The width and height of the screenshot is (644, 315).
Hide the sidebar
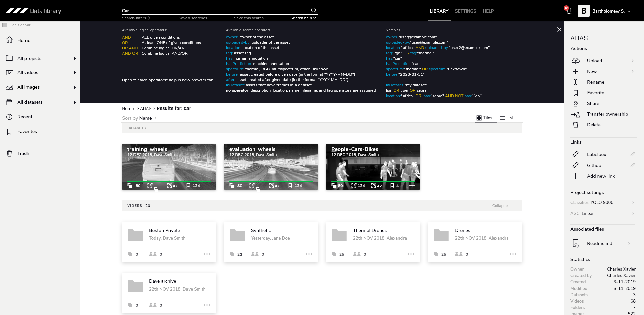click(16, 25)
